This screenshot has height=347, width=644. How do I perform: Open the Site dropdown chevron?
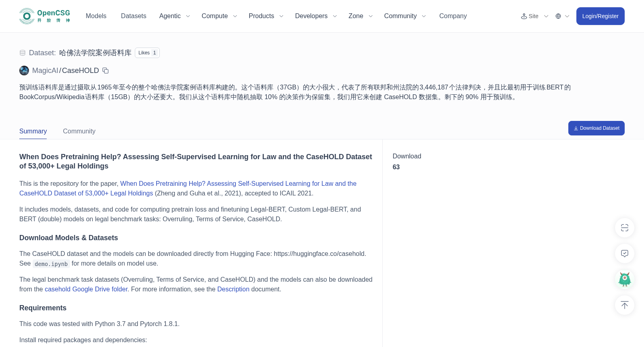pos(546,16)
